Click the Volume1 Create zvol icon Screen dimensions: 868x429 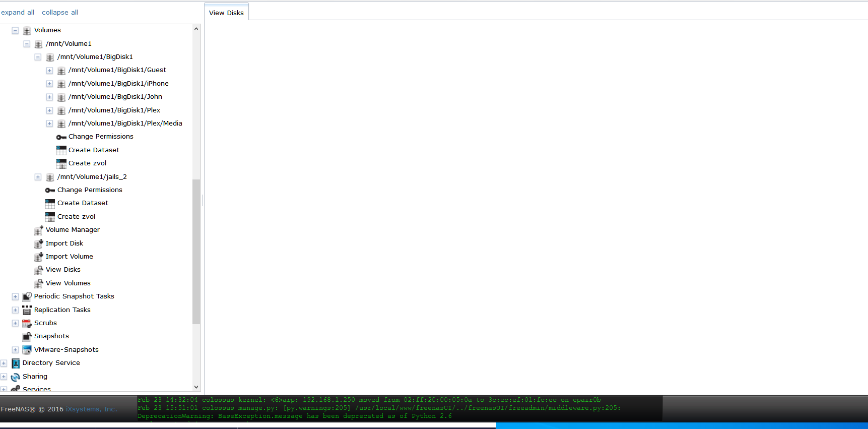[50, 217]
